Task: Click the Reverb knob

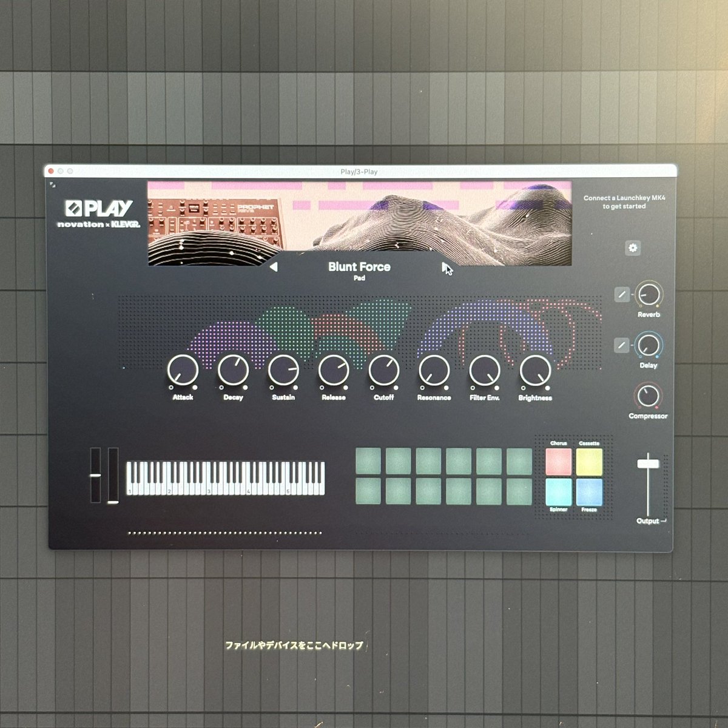Action: [x=649, y=294]
